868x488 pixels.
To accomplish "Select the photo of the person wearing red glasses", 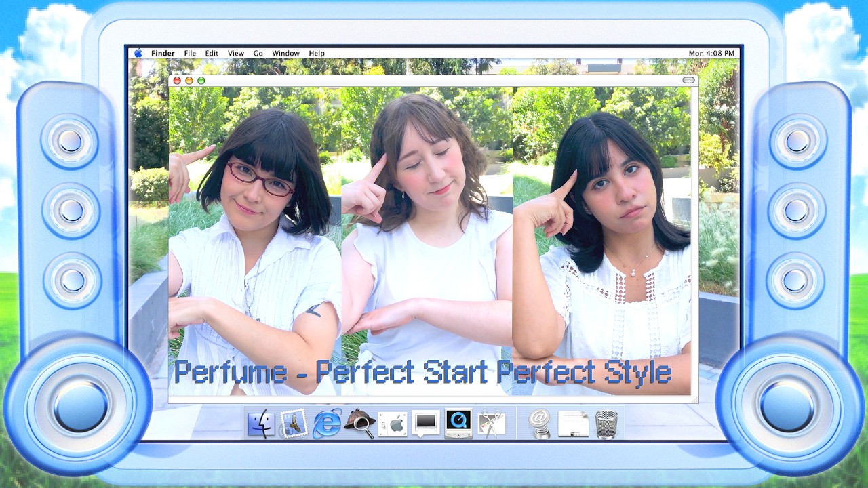I will 255,241.
